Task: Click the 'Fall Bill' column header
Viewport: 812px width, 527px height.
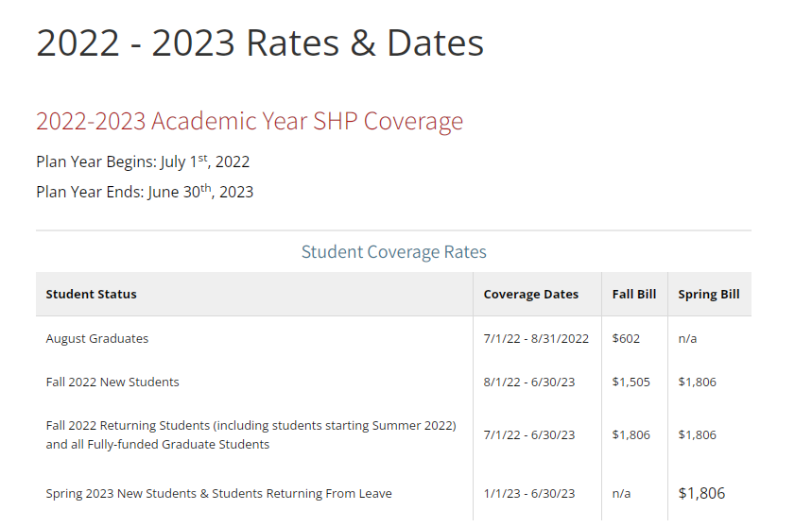Action: point(634,295)
